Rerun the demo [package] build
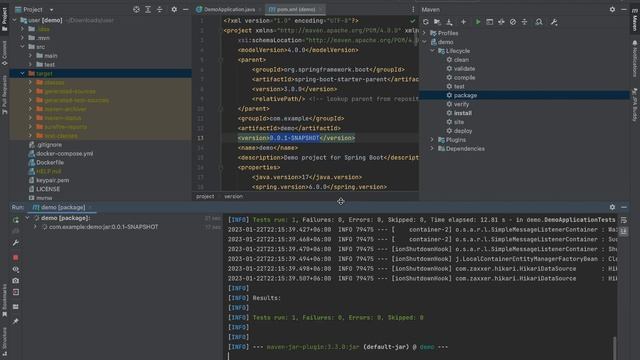This screenshot has height=360, width=640. tap(16, 220)
